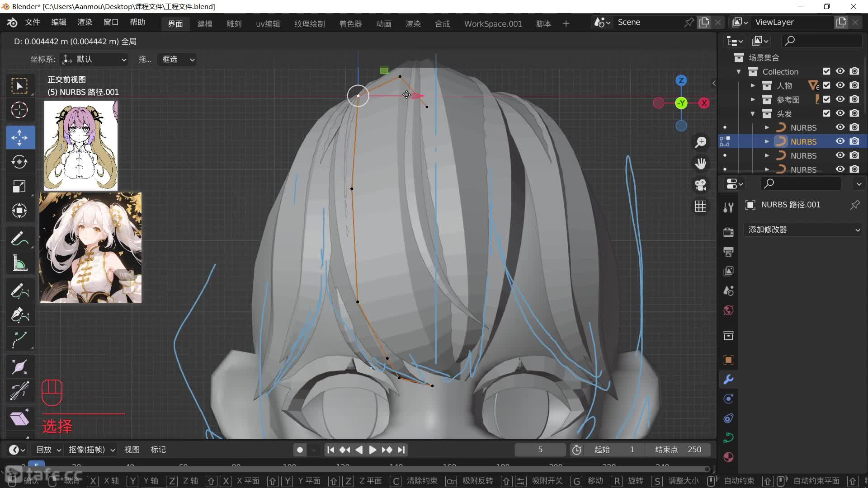Switch to the 雕刻 workspace tab
868x488 pixels.
pyautogui.click(x=234, y=23)
